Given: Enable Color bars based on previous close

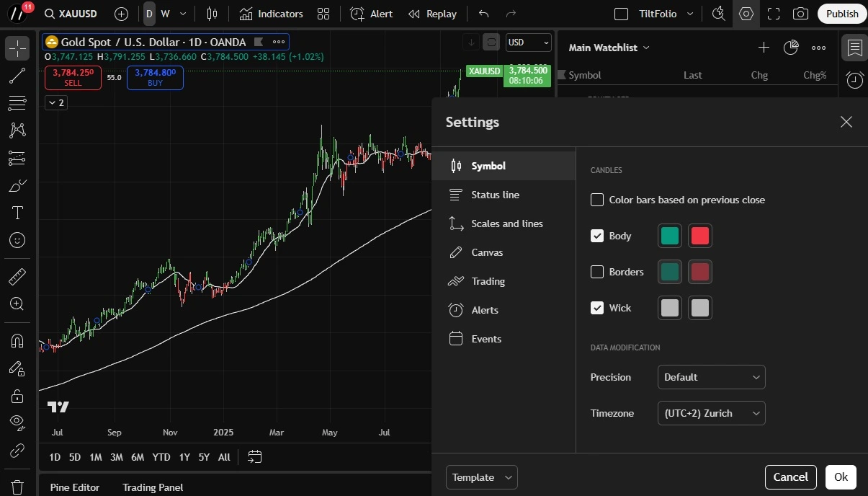Looking at the screenshot, I should pyautogui.click(x=597, y=200).
